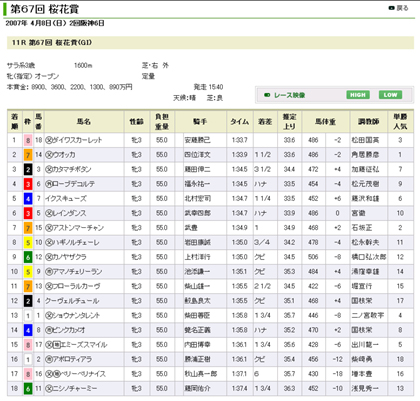The height and width of the screenshot is (401, 420).
Task: Click black frame 2 badge beside カタマチボタン
Action: coord(28,170)
